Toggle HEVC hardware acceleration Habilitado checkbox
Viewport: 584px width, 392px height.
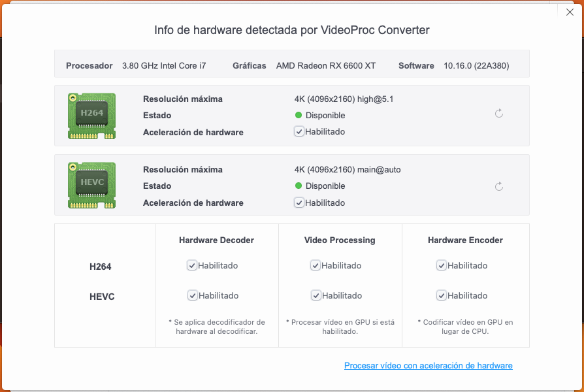pos(299,203)
